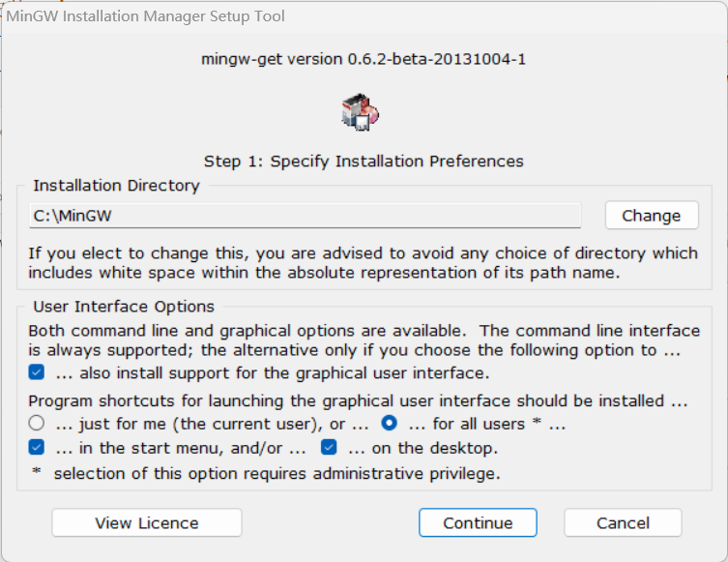Click the User Interface Options group label
Screen dimensions: 728x562
tap(124, 307)
